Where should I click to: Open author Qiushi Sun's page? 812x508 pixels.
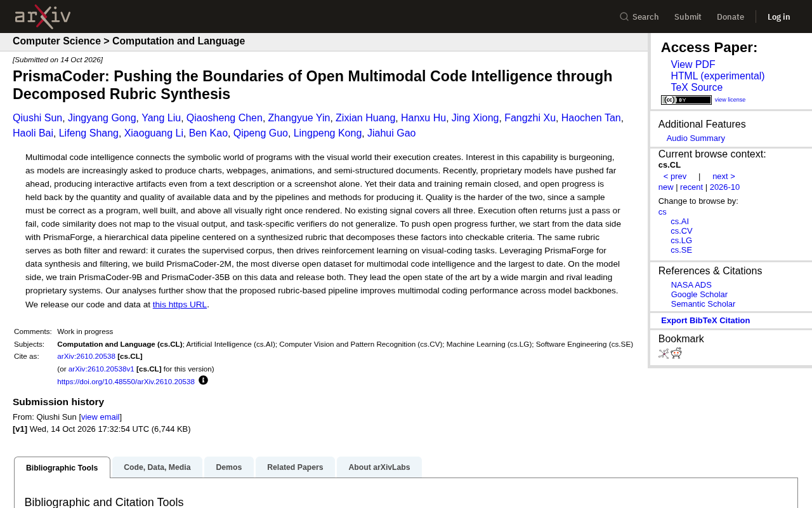[x=37, y=118]
